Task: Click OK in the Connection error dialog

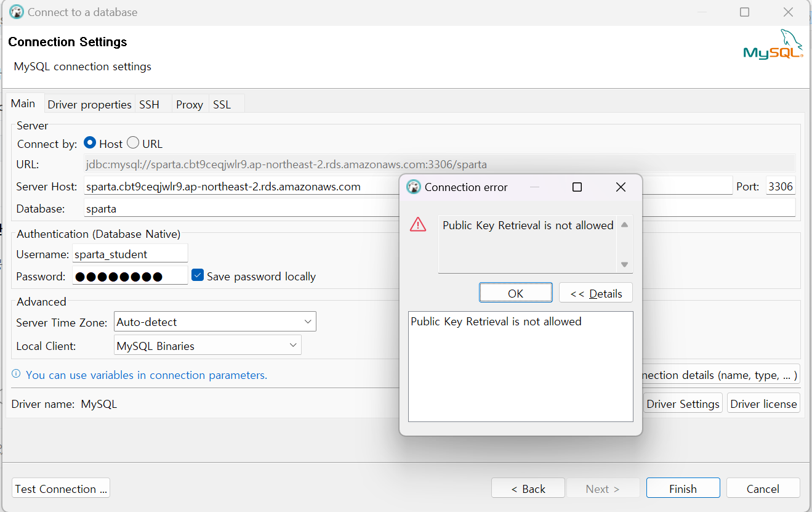Action: pos(516,293)
